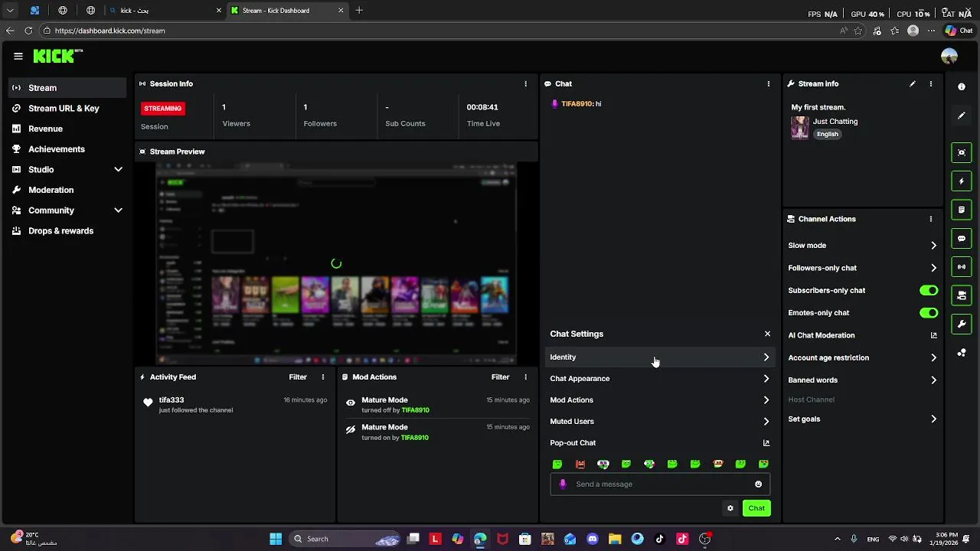Insert the red angry-face emote
Image resolution: width=980 pixels, height=551 pixels.
coord(580,465)
